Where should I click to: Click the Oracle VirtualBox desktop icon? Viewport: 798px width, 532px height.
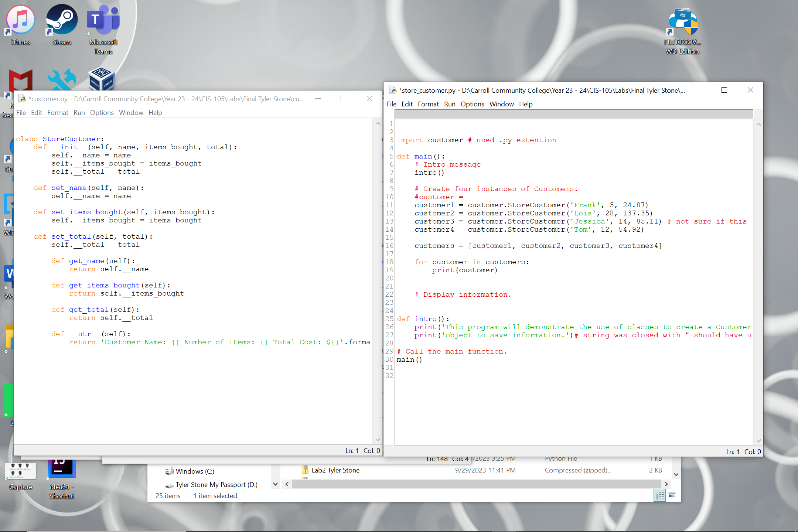pyautogui.click(x=101, y=78)
